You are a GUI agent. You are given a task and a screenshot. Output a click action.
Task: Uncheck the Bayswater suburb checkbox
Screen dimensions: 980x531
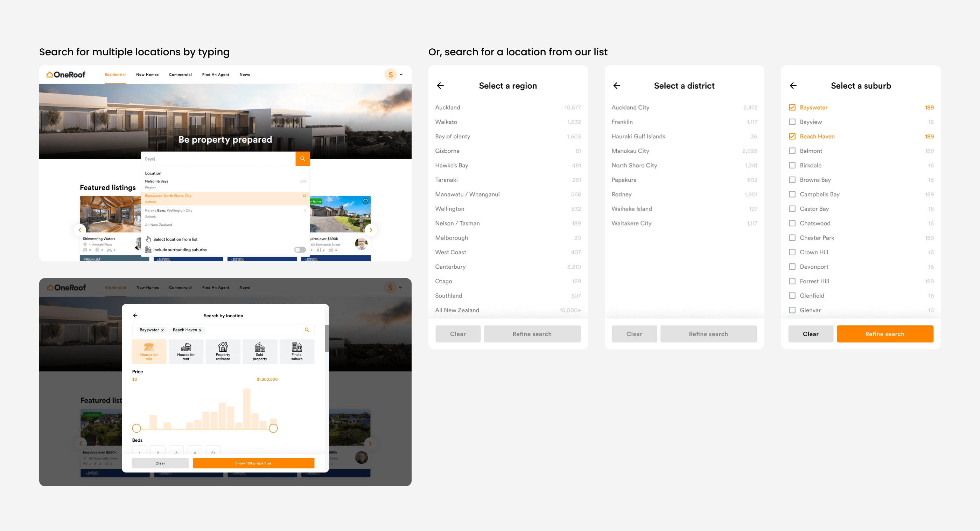click(792, 107)
